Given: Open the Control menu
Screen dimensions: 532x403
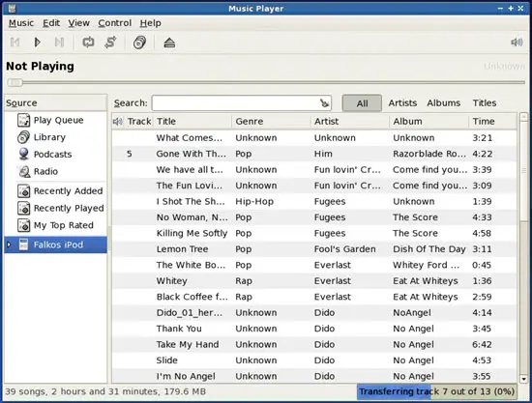Looking at the screenshot, I should click(x=115, y=23).
